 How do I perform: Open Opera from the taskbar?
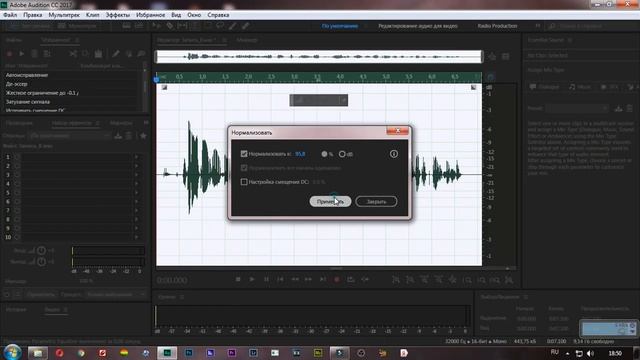60,353
